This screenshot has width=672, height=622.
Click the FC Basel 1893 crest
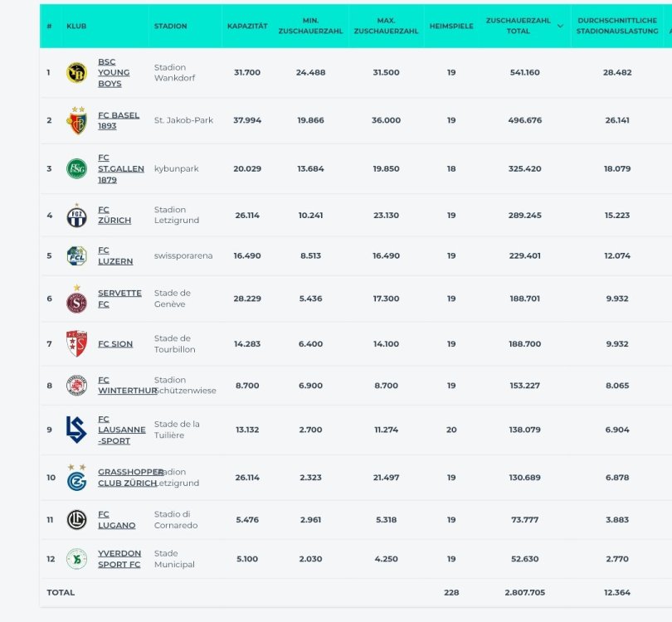point(76,121)
